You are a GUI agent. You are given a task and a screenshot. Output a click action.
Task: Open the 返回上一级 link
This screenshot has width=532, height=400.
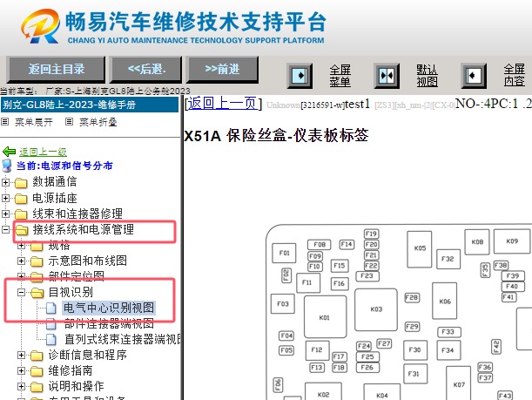coord(43,152)
